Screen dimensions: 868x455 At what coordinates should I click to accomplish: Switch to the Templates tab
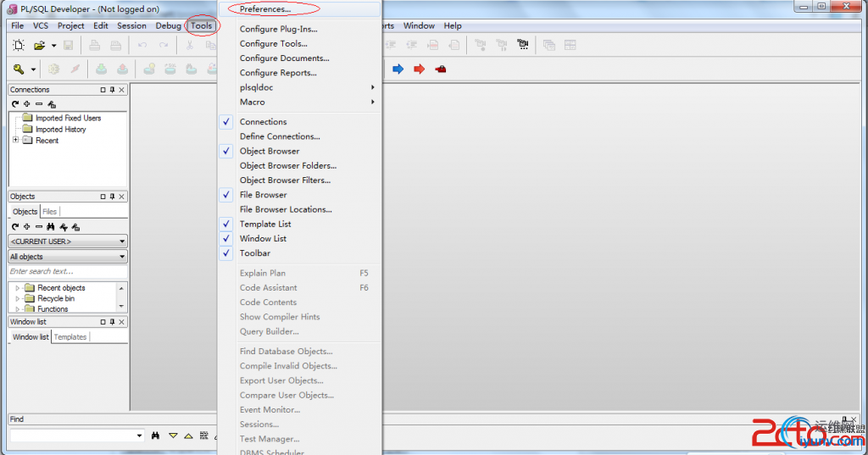pos(70,336)
